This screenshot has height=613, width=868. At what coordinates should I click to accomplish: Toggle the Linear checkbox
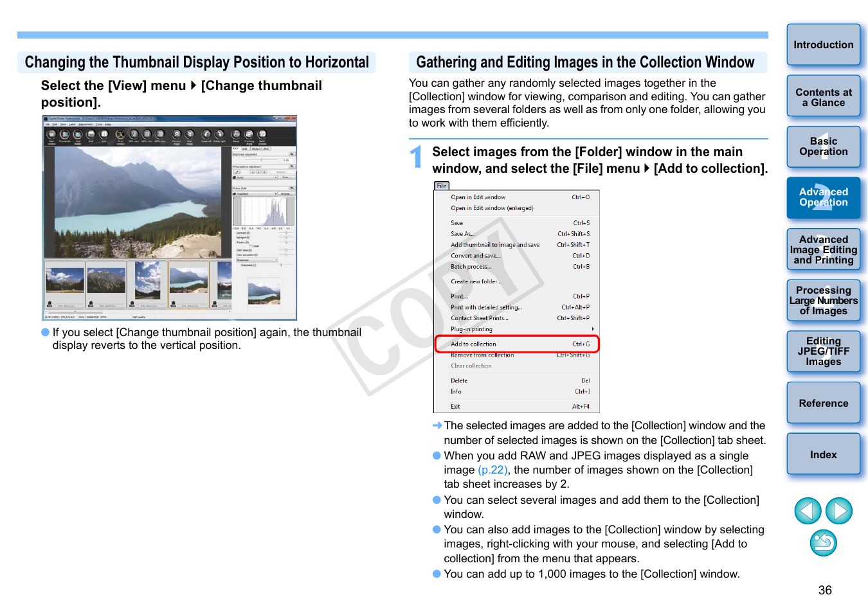click(x=251, y=246)
